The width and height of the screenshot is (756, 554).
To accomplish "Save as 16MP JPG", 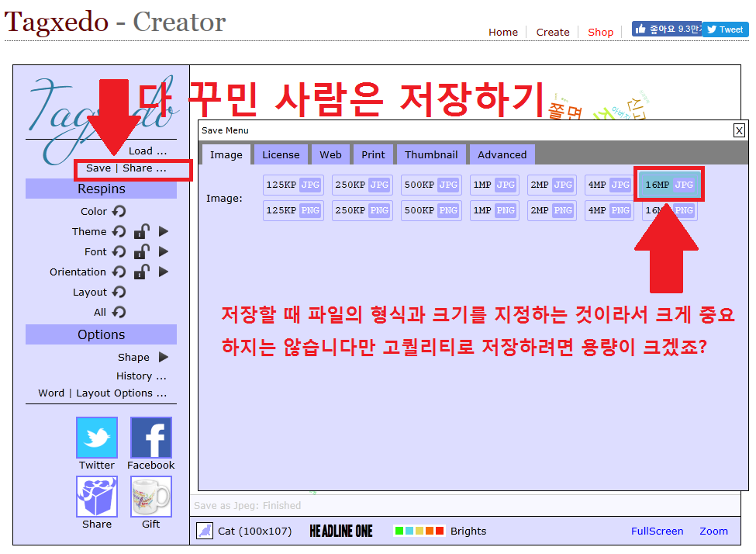I will [x=669, y=185].
